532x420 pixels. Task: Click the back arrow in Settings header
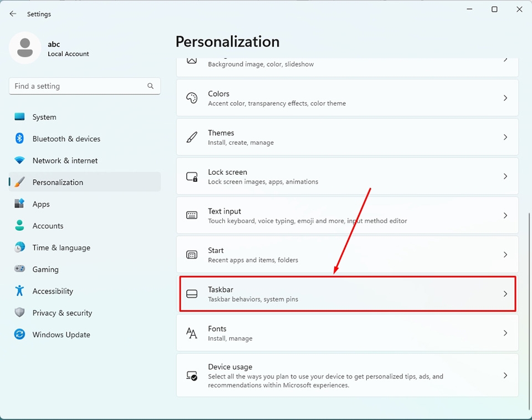13,13
